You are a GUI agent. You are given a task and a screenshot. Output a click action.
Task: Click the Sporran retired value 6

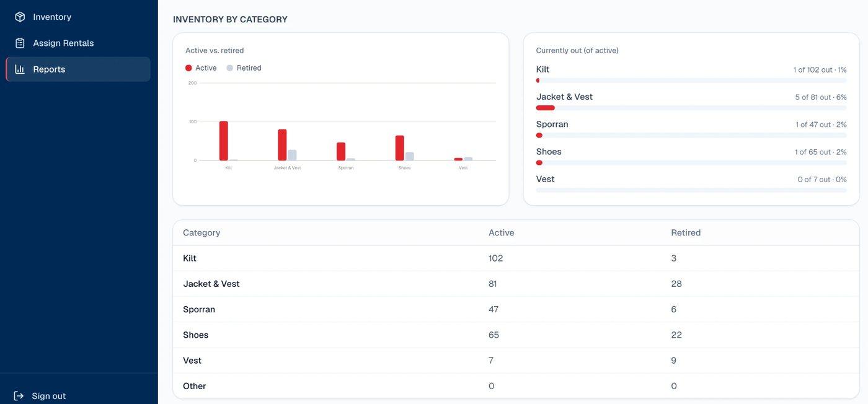674,309
